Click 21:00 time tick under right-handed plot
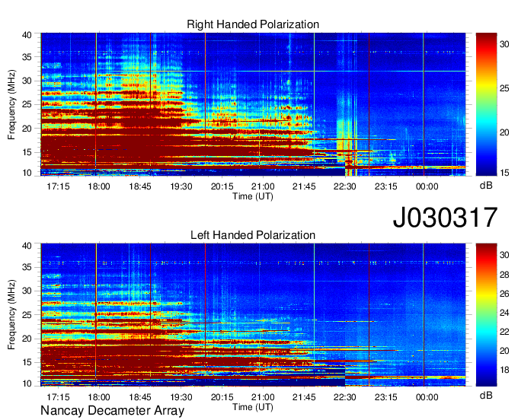This screenshot has height=420, width=518. click(263, 186)
